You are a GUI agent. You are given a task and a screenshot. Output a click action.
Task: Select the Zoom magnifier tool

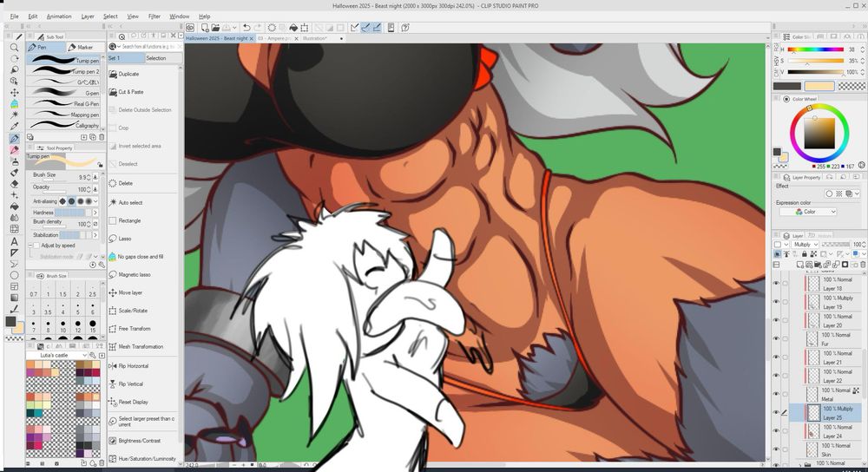point(15,48)
